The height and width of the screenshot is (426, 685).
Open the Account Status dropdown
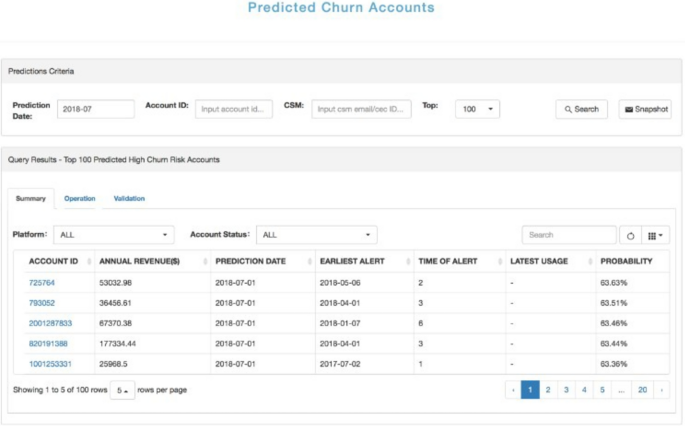[x=316, y=235]
